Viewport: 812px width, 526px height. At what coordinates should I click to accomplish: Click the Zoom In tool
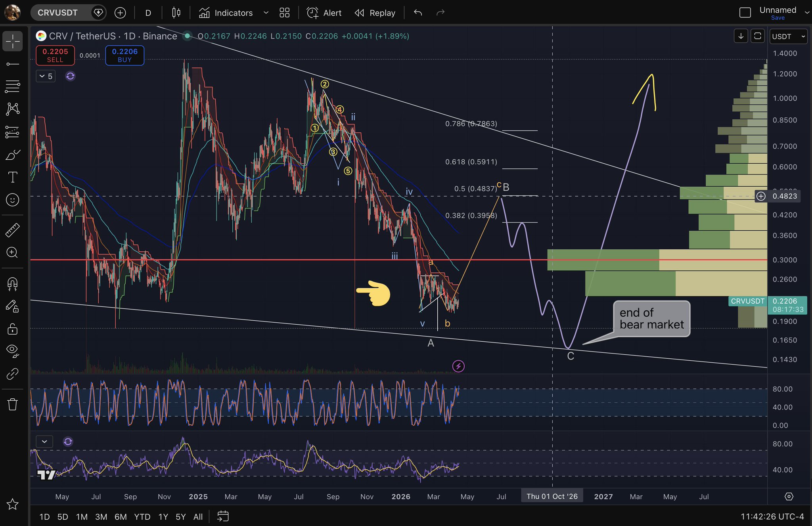tap(12, 252)
